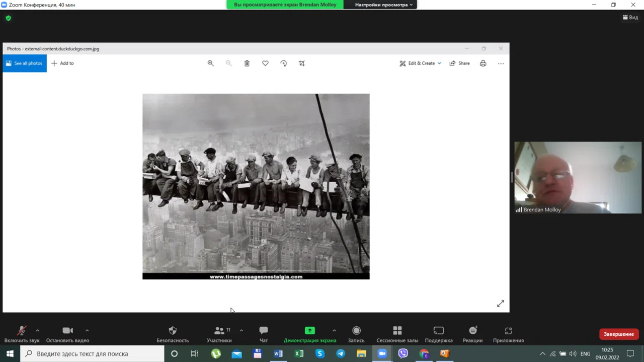Open Skype from taskbar
This screenshot has height=362, width=644.
coord(320,353)
